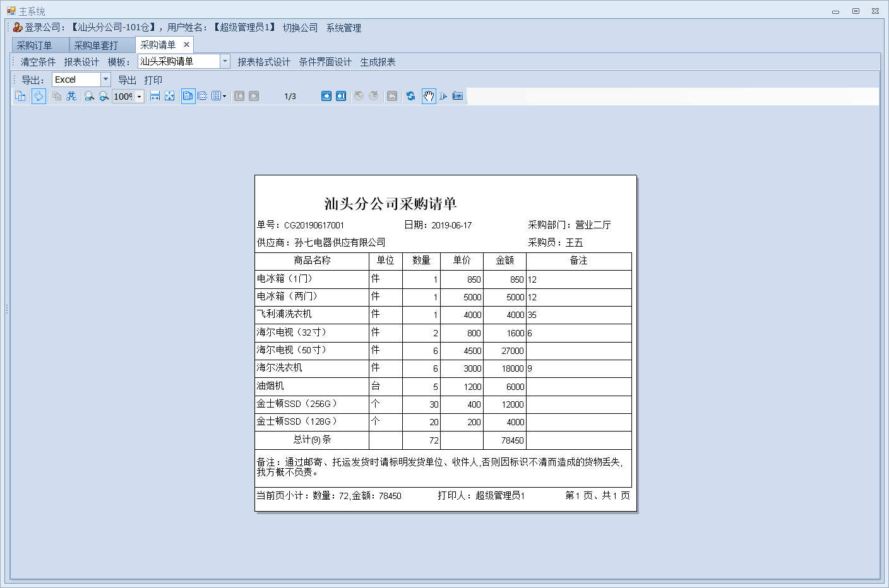Click 生成报表 generate report

pos(378,62)
